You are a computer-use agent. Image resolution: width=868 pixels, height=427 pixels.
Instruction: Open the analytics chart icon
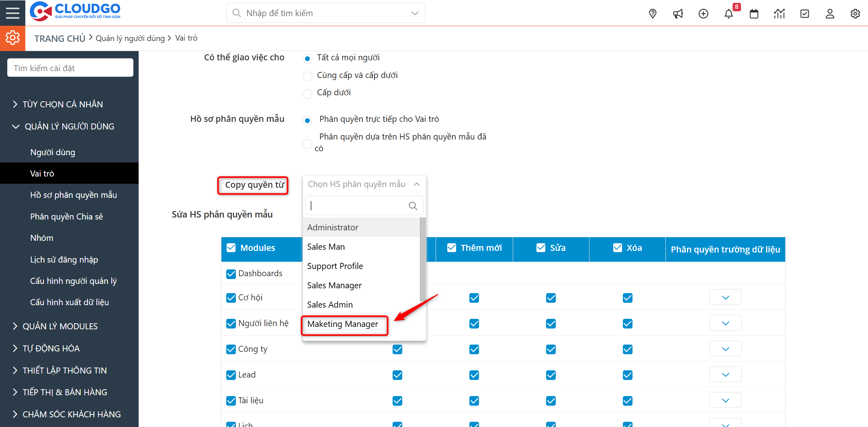[x=779, y=13]
